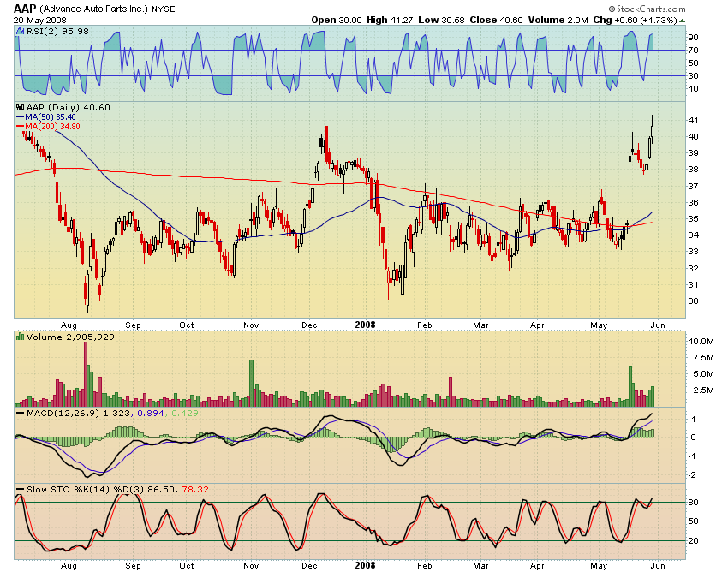This screenshot has width=728, height=572.
Task: Click the Open 39.99 value in the header
Action: 337,20
